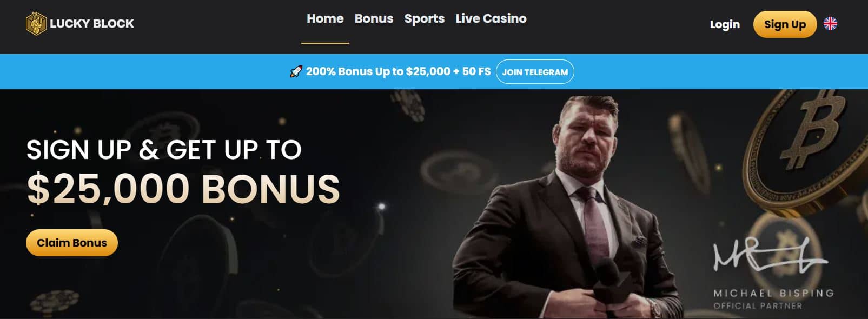Click the Claim Bonus button
This screenshot has height=319, width=868.
[72, 243]
